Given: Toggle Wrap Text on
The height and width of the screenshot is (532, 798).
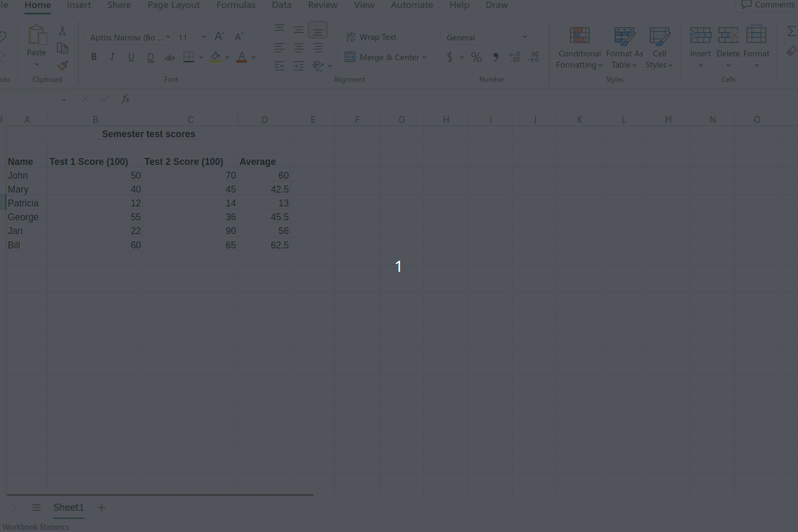Looking at the screenshot, I should click(x=371, y=37).
